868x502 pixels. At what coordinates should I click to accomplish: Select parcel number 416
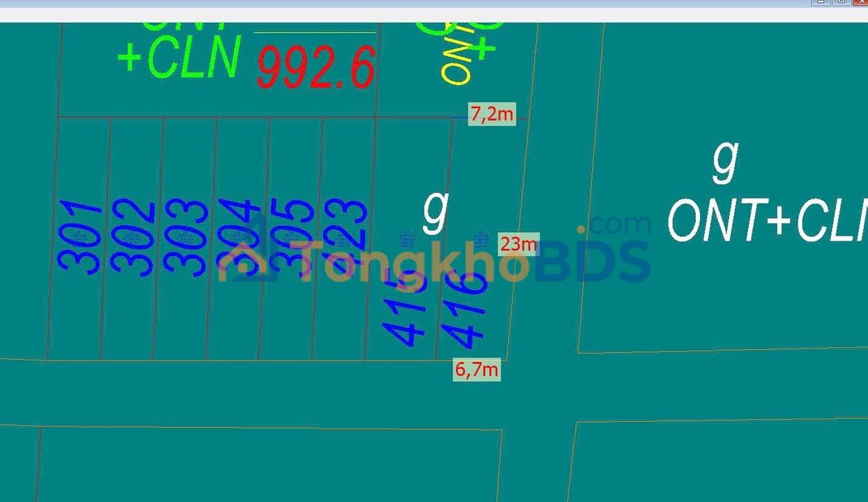[x=464, y=310]
